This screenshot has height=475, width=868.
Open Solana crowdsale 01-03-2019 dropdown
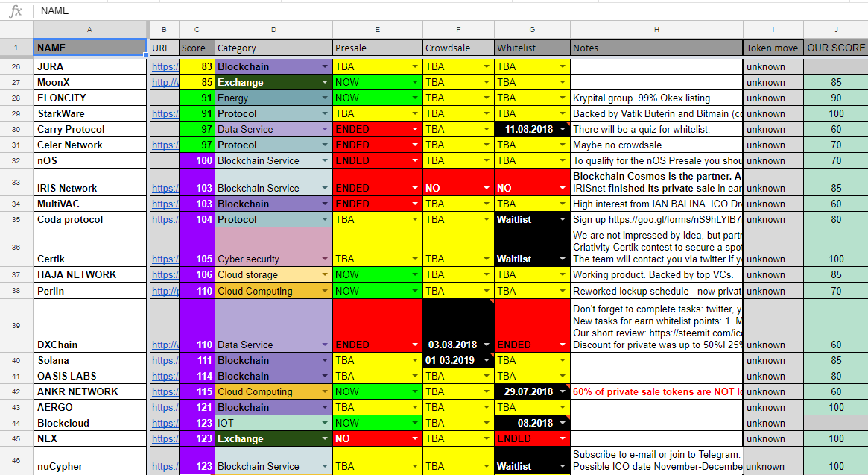pos(487,360)
